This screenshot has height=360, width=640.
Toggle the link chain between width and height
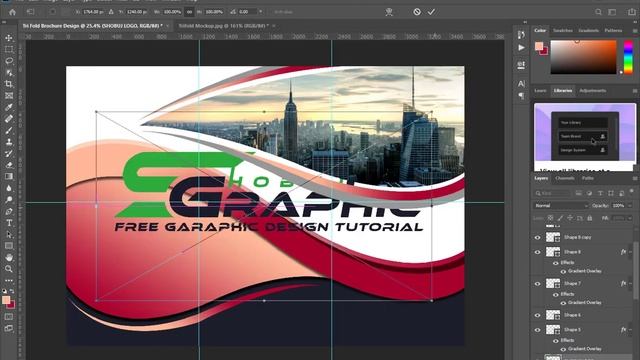point(189,12)
